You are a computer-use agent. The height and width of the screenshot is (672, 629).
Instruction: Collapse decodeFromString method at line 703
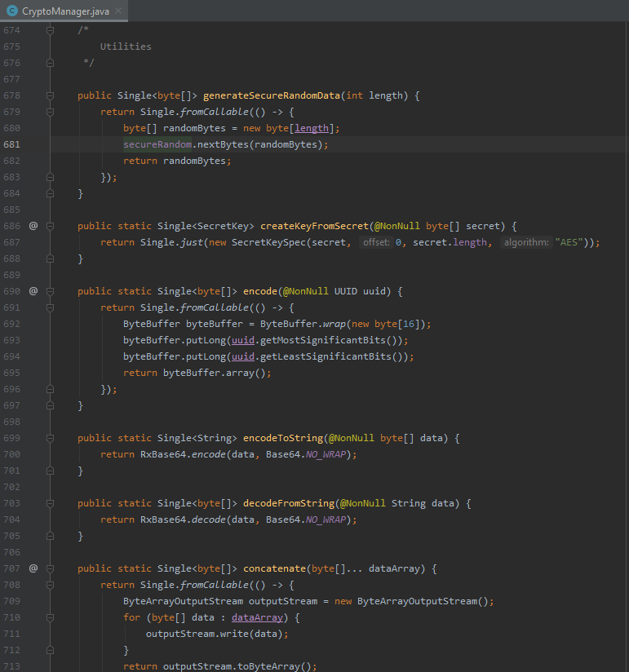click(x=50, y=503)
